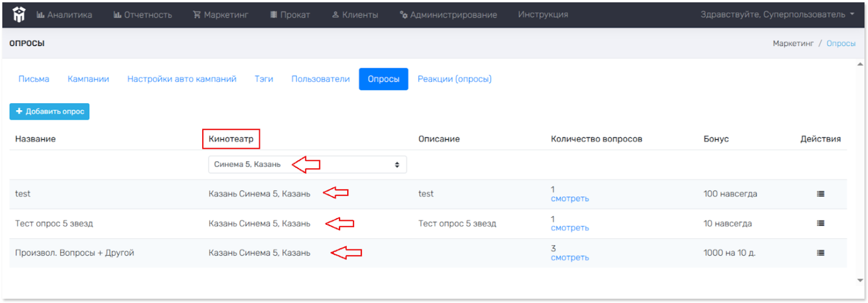868x303 pixels.
Task: Open the Прокат menu
Action: [x=290, y=15]
